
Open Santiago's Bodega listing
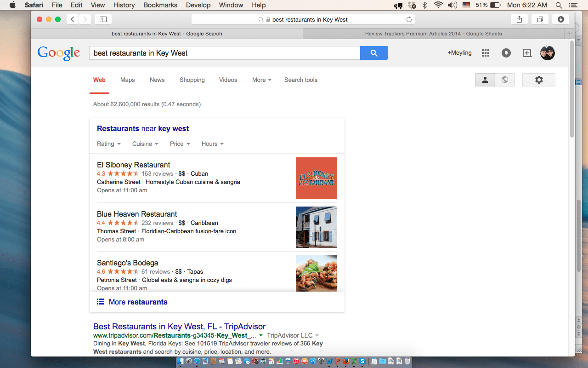[128, 263]
